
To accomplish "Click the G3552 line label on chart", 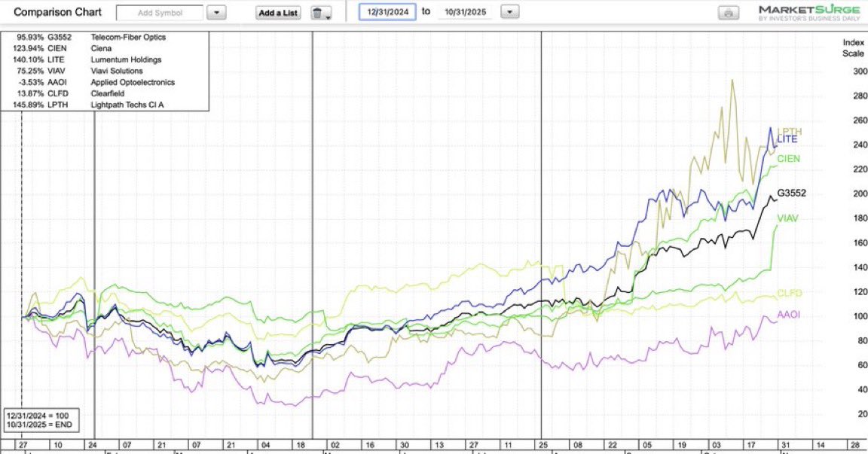I will [792, 193].
